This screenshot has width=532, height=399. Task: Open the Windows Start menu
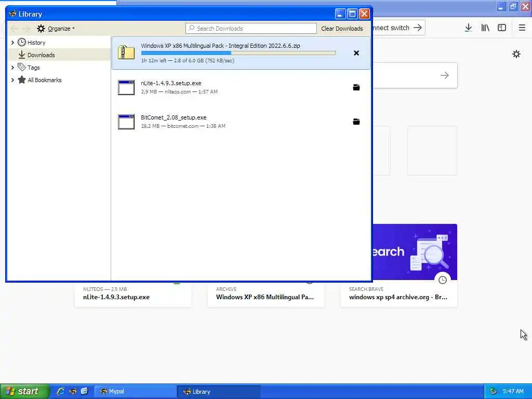coord(24,391)
